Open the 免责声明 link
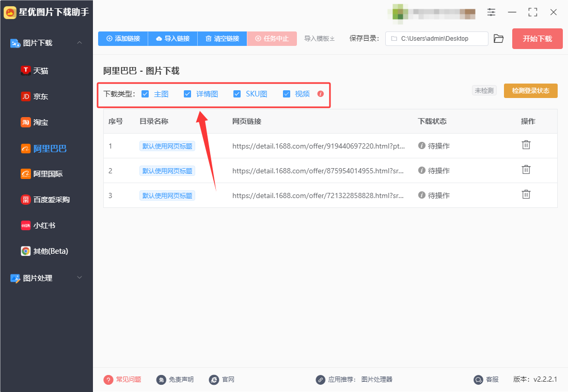The width and height of the screenshot is (568, 392). [175, 379]
